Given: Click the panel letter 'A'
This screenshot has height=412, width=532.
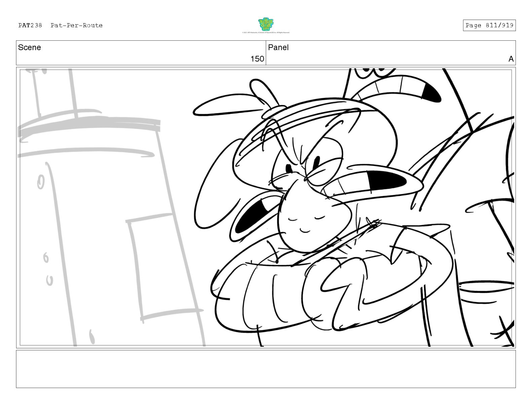Looking at the screenshot, I should pos(511,59).
